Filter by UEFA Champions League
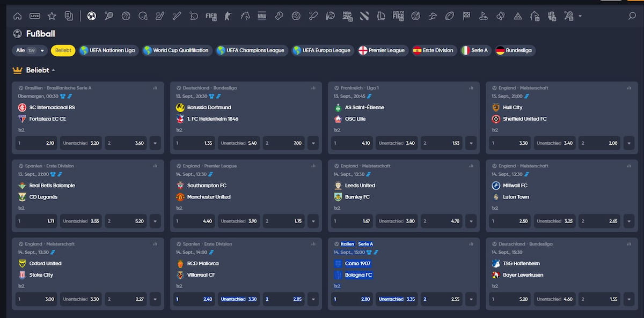 251,50
